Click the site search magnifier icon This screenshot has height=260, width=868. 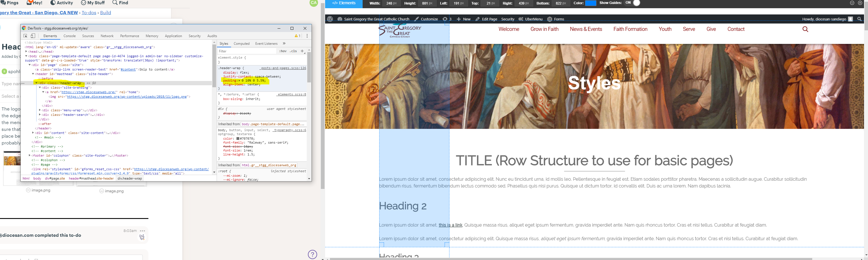[805, 29]
